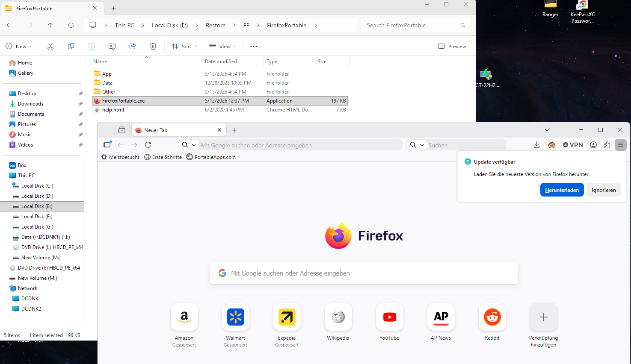Open the Banger desktop icon
631x364 pixels.
[550, 9]
